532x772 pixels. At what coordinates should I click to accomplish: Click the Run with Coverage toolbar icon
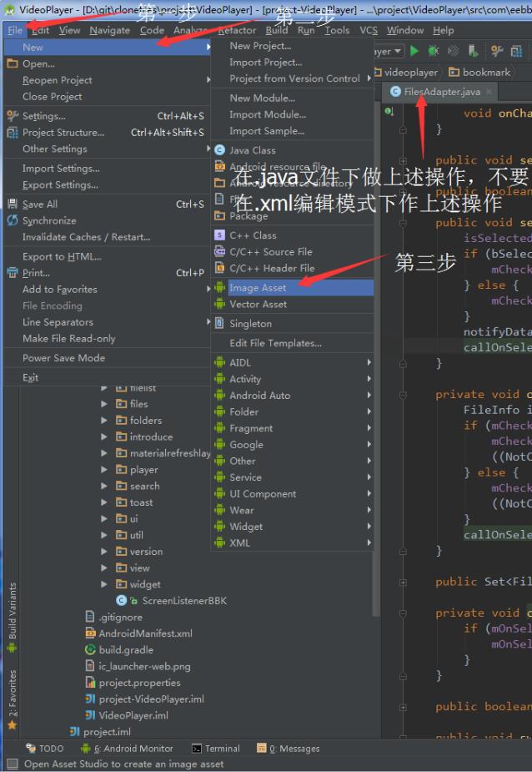click(x=454, y=51)
